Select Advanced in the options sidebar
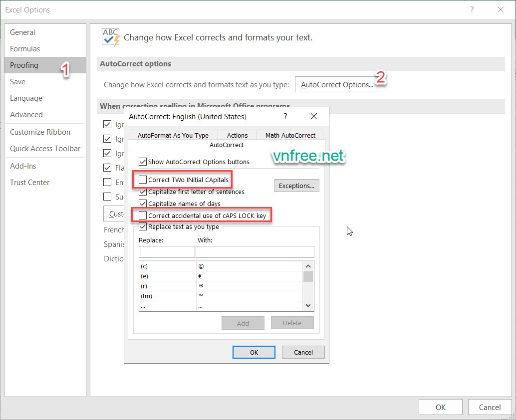 [x=26, y=115]
